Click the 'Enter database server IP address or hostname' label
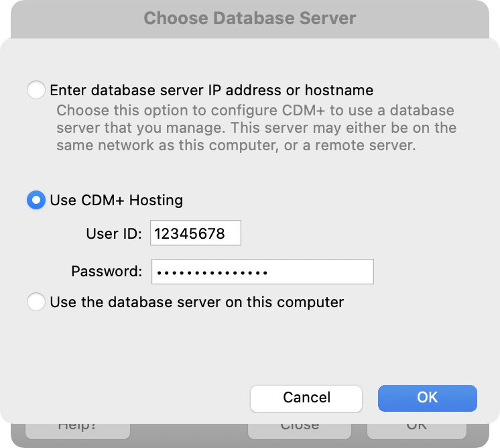 coord(211,90)
